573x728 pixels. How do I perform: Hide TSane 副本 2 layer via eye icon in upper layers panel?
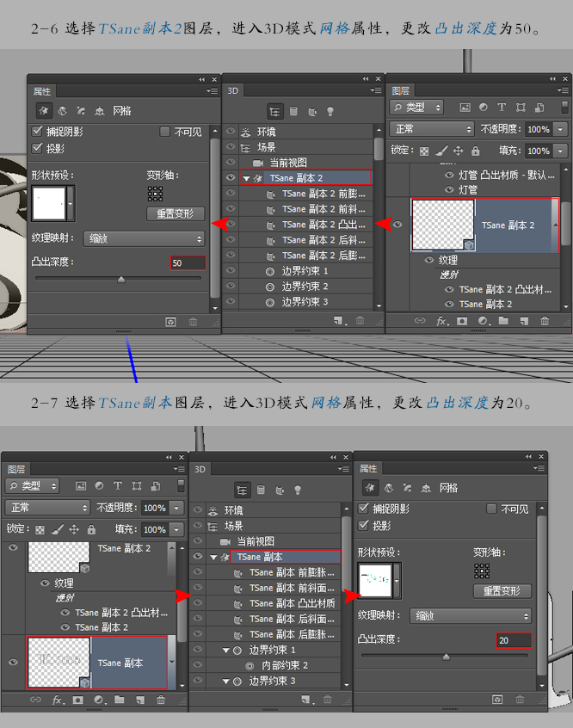click(397, 225)
